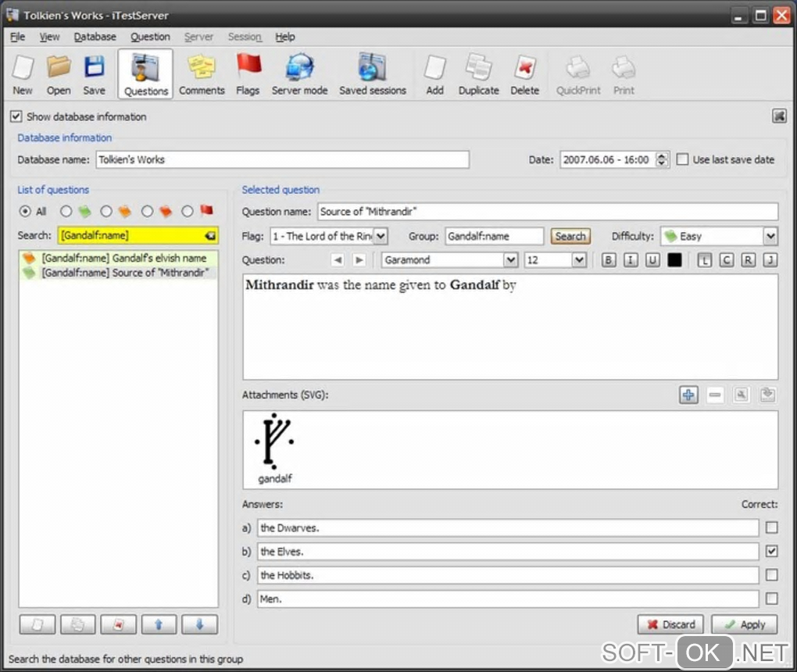Toggle italic formatting in the question editor
This screenshot has width=797, height=672.
tap(631, 260)
